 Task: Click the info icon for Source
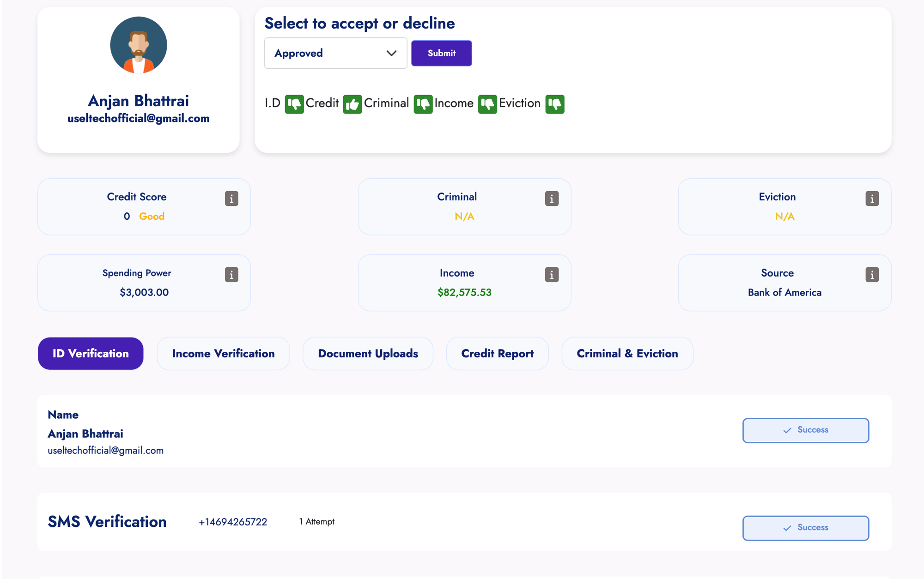[872, 275]
